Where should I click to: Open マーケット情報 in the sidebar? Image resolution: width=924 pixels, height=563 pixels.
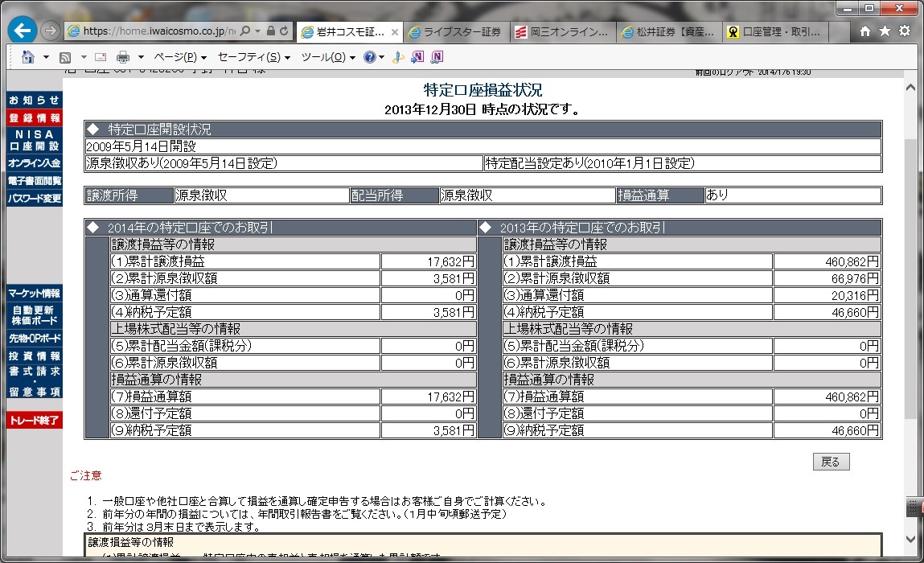pyautogui.click(x=34, y=294)
